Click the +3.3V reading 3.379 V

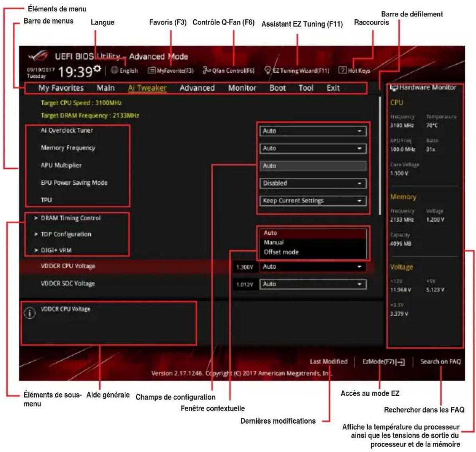click(x=399, y=314)
